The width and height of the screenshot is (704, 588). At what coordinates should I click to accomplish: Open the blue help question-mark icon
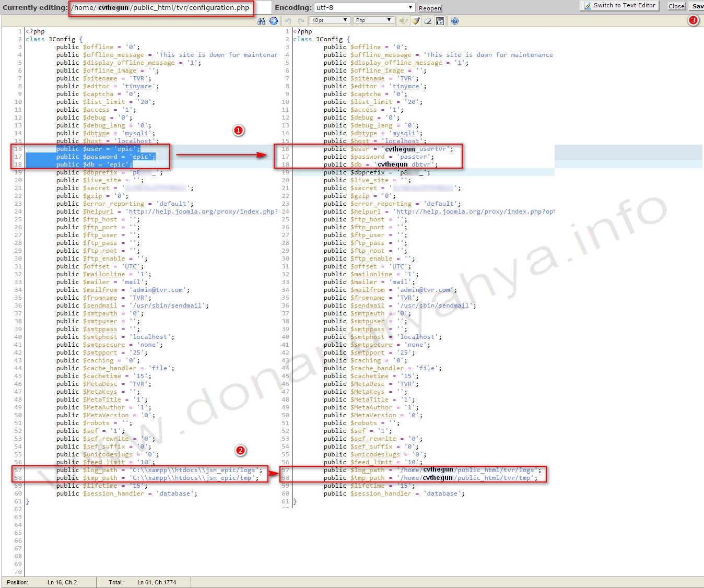(x=455, y=21)
